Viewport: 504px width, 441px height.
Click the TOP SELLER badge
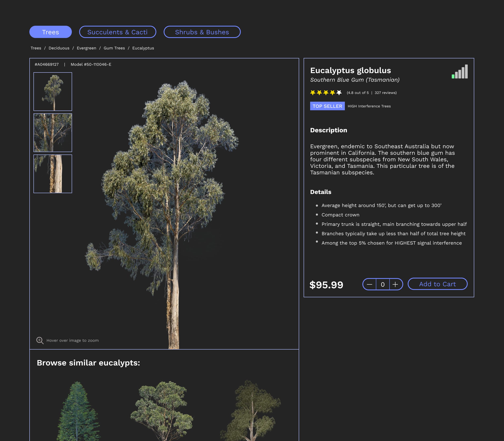[x=327, y=106]
